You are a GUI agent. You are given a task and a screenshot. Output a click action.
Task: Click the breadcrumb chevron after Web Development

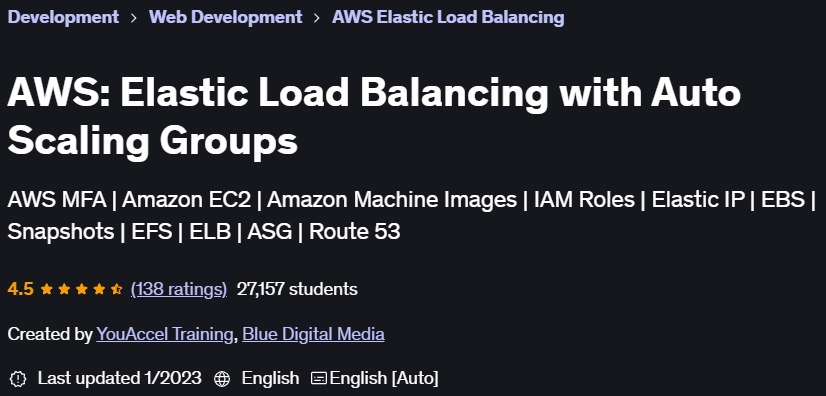tap(317, 18)
